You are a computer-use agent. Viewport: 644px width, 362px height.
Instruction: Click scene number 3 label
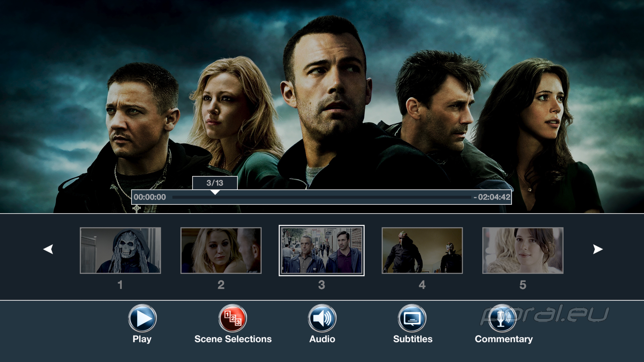click(322, 285)
